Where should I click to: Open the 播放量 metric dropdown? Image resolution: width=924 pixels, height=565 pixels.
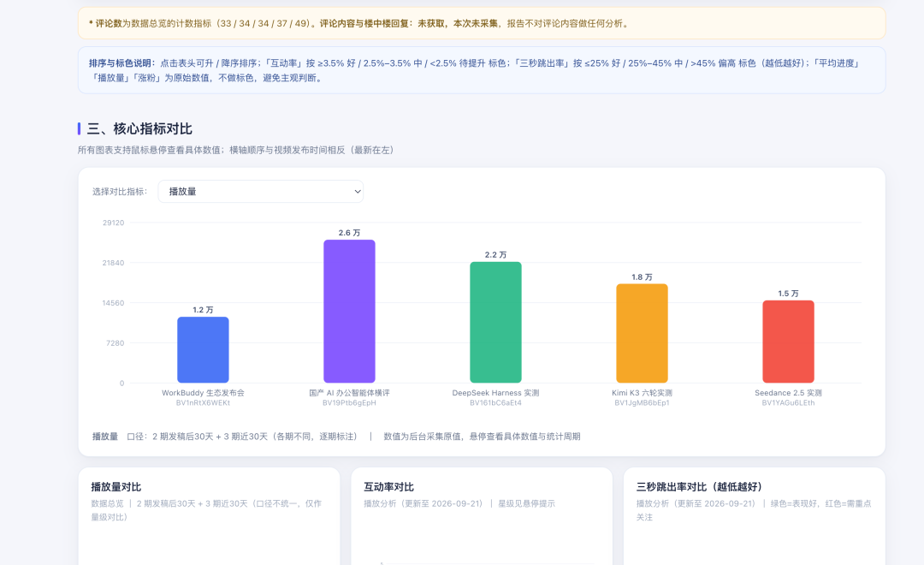[x=260, y=192]
